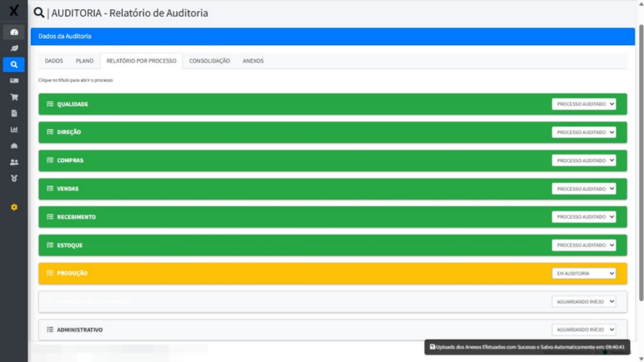Screen dimensions: 644x362
Task: Open the ANEXOS tab
Action: (x=253, y=61)
